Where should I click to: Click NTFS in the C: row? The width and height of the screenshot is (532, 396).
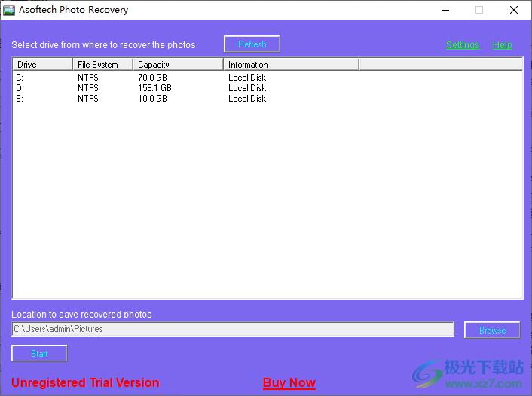pos(88,78)
